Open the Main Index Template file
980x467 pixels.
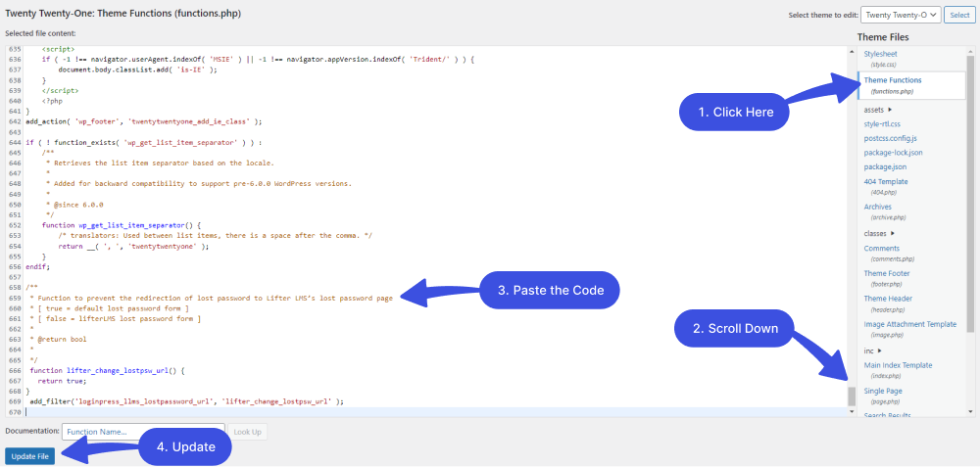click(898, 365)
